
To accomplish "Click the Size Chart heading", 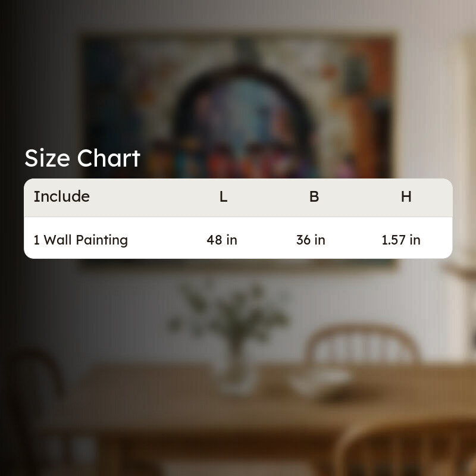I will pos(82,158).
